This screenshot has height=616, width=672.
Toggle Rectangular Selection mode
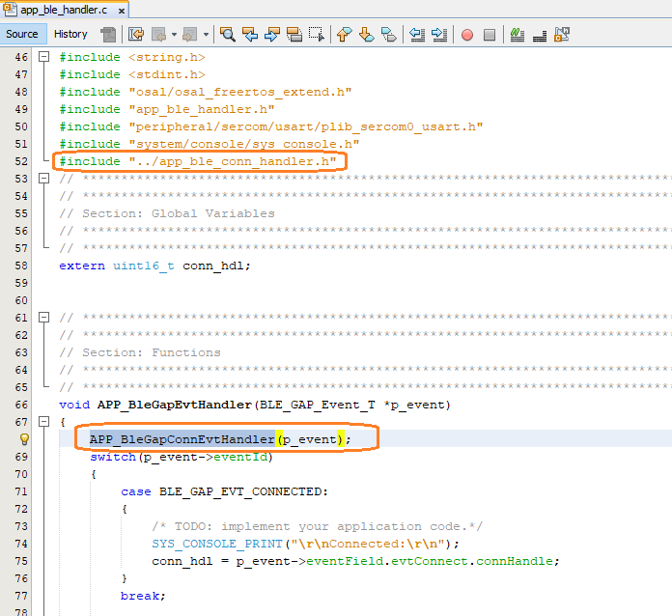click(x=316, y=35)
